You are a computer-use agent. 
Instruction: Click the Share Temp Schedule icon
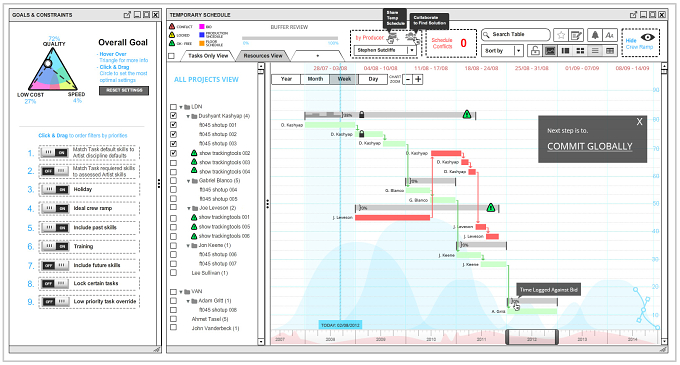pyautogui.click(x=392, y=38)
